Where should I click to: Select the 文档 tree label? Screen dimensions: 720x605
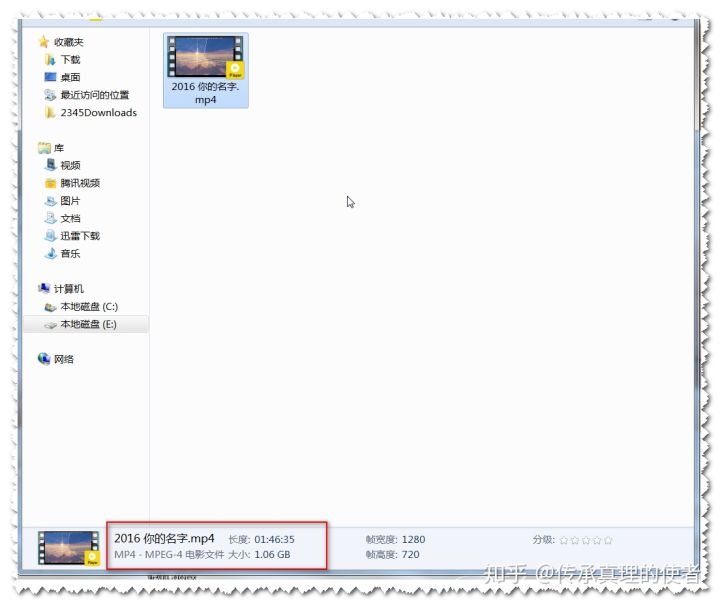(70, 218)
